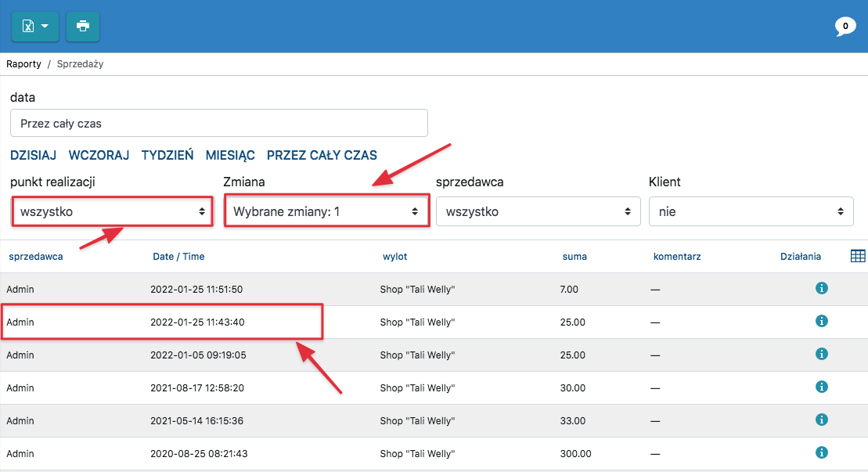Choose the MIESIĄC date shortcut

click(x=230, y=155)
